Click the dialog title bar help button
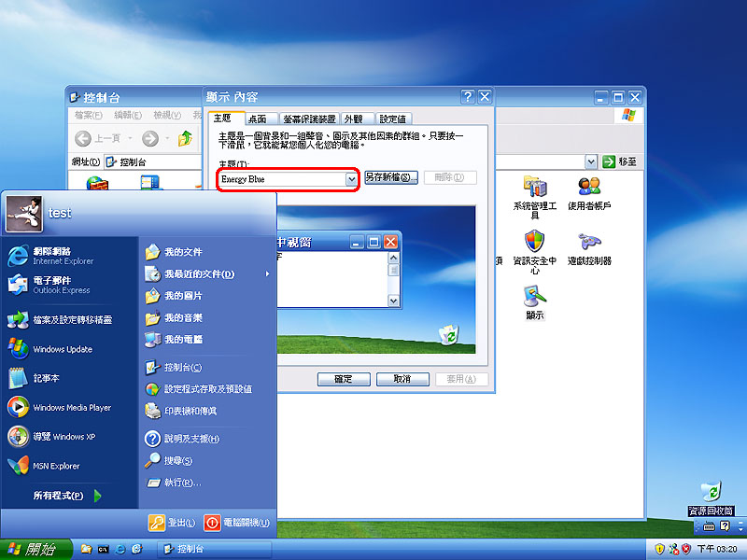 click(468, 97)
